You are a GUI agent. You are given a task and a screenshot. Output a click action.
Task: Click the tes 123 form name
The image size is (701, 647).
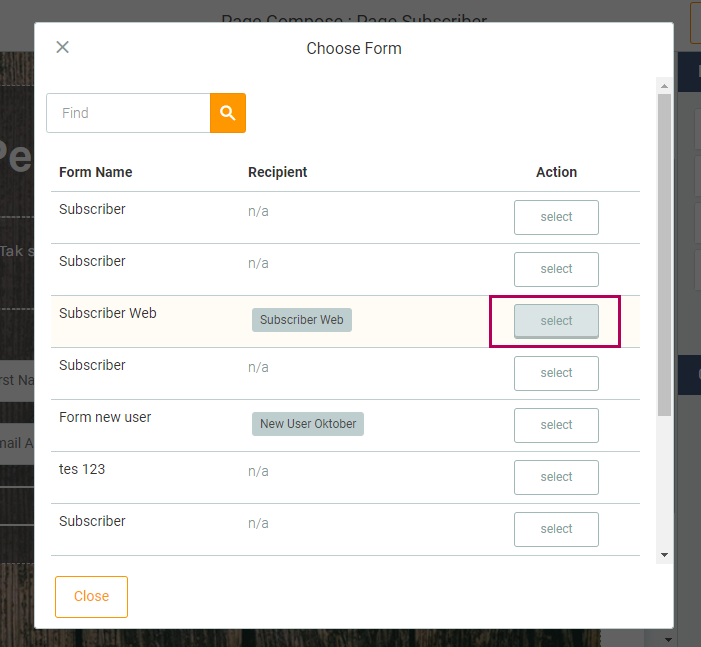(82, 469)
